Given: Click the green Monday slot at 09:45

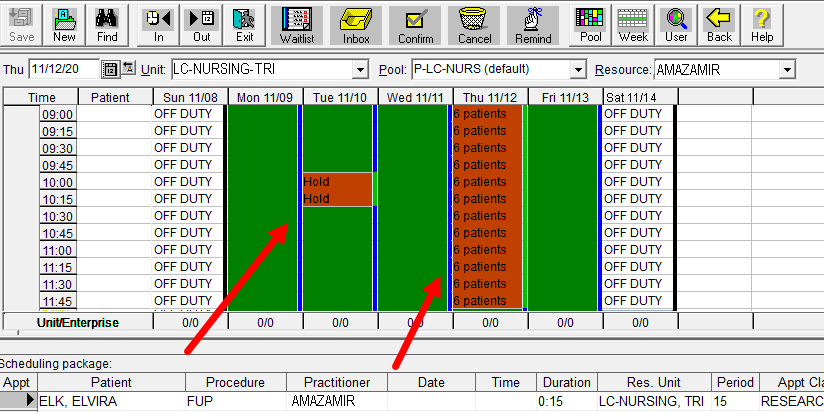Looking at the screenshot, I should 263,164.
